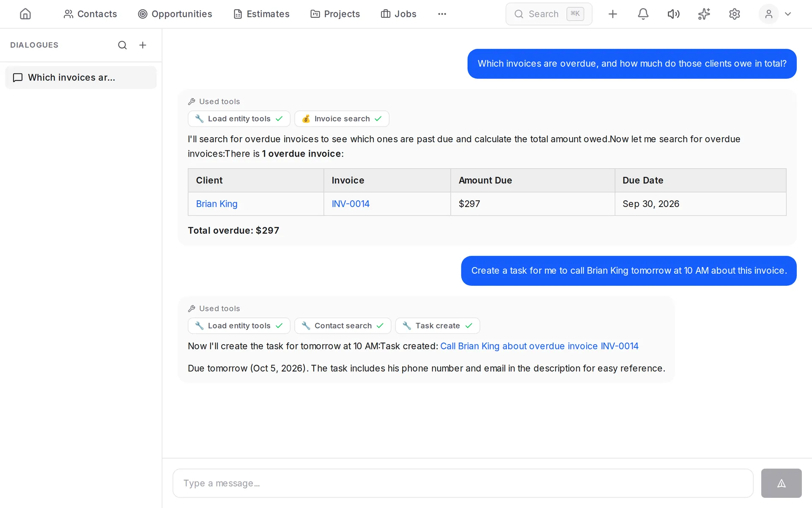Viewport: 812px width, 508px height.
Task: Open the notifications bell
Action: [643, 14]
